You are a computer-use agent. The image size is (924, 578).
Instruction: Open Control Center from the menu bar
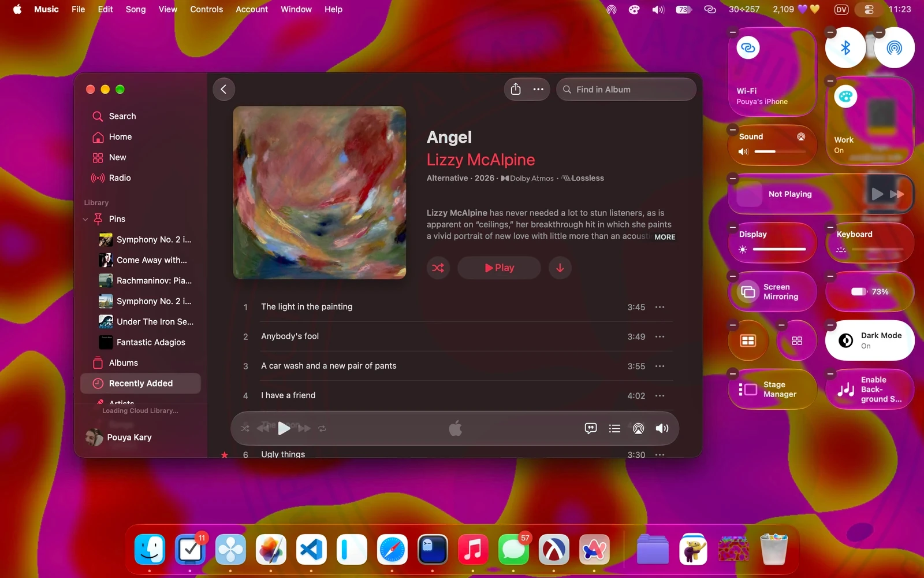869,9
